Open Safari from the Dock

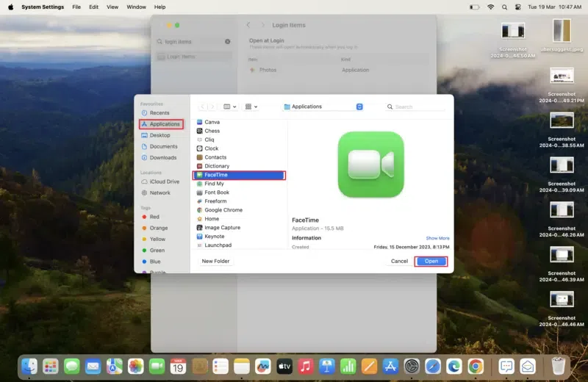(x=433, y=367)
